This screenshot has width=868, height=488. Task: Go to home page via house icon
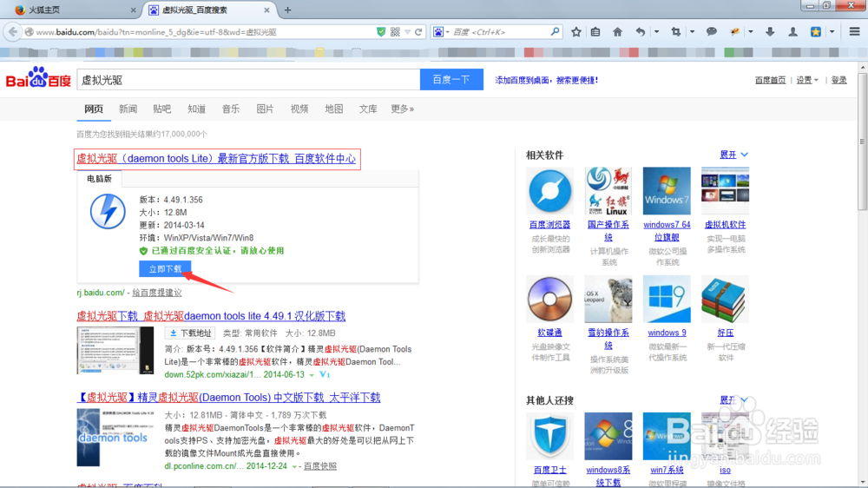pyautogui.click(x=617, y=32)
